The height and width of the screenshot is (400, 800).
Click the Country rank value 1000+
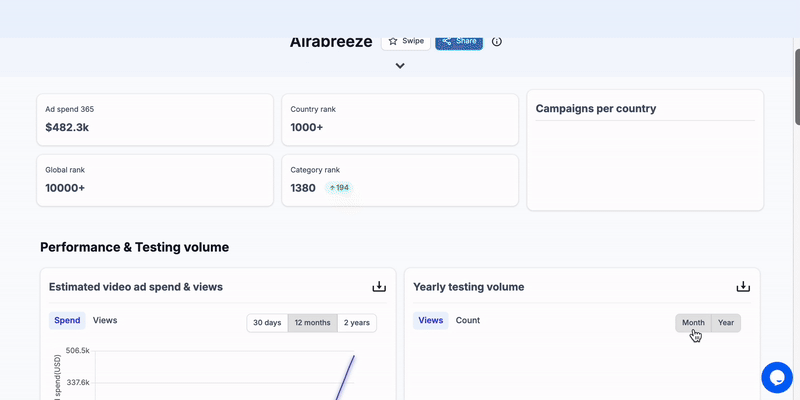pos(307,128)
